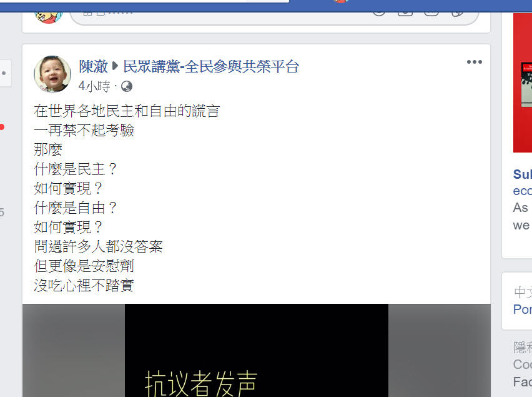The height and width of the screenshot is (397, 532).
Task: Open the post options three-dot menu
Action: [474, 62]
